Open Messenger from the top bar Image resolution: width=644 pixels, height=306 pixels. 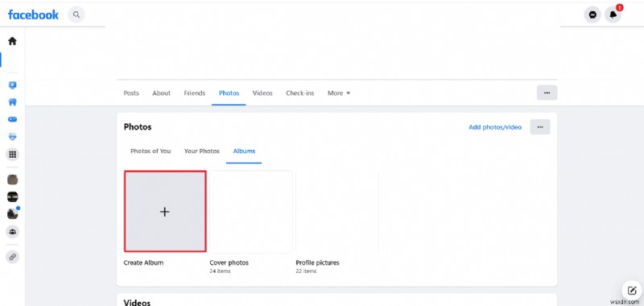[x=592, y=14]
